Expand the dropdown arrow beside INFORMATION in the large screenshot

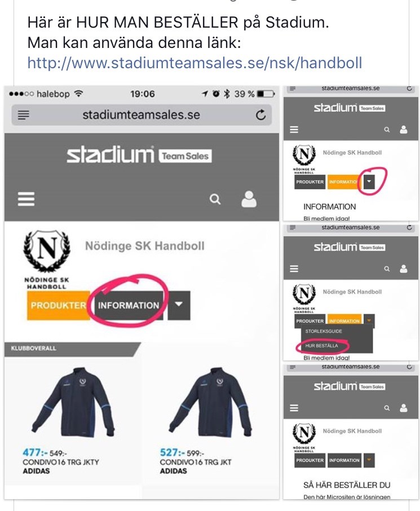(179, 305)
